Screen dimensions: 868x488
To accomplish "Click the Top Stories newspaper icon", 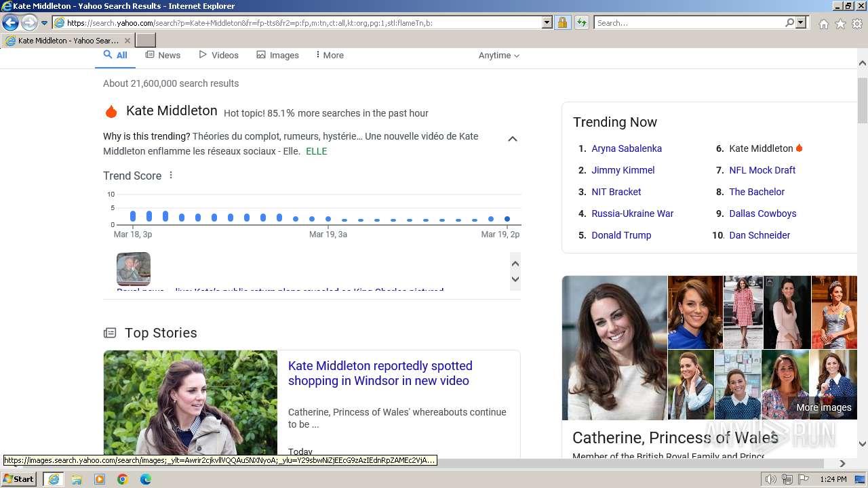I will [110, 333].
